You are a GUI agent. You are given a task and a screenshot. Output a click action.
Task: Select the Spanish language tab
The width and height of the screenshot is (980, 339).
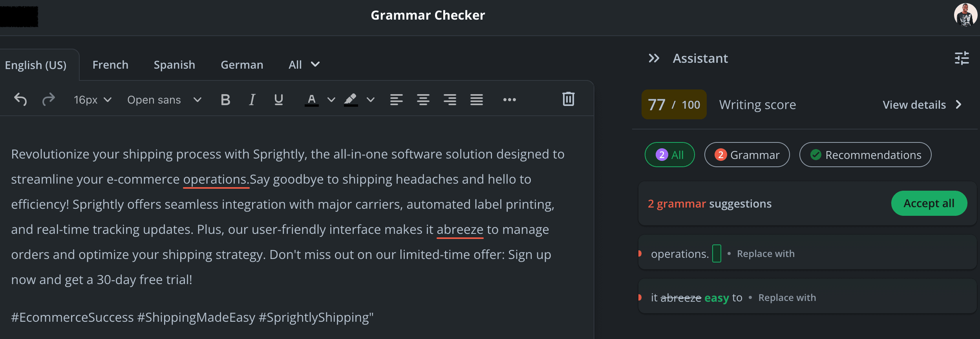point(174,64)
